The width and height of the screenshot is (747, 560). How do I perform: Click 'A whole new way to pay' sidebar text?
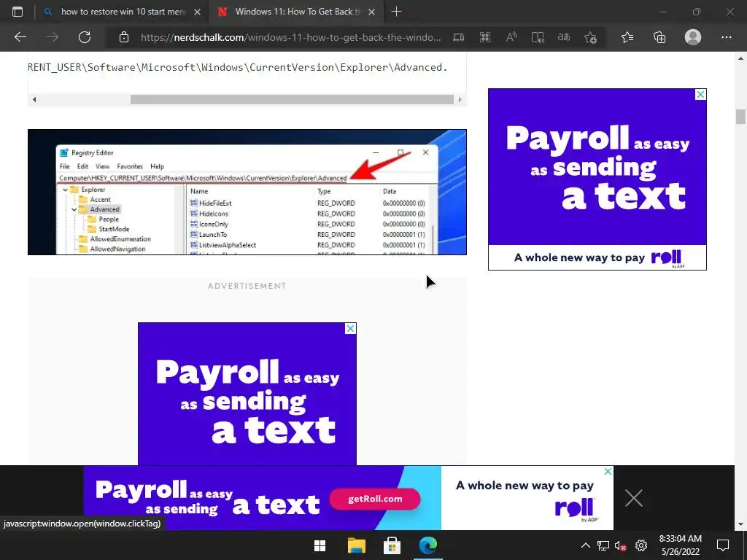579,257
